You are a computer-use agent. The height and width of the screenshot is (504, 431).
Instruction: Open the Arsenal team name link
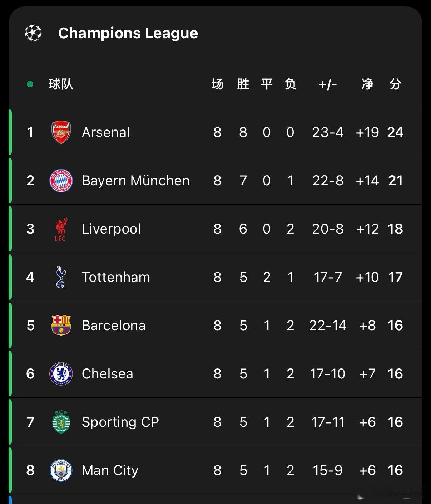106,132
